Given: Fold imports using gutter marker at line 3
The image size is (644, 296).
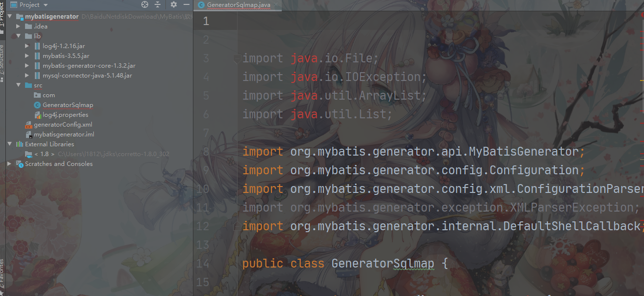Looking at the screenshot, I should tap(238, 59).
